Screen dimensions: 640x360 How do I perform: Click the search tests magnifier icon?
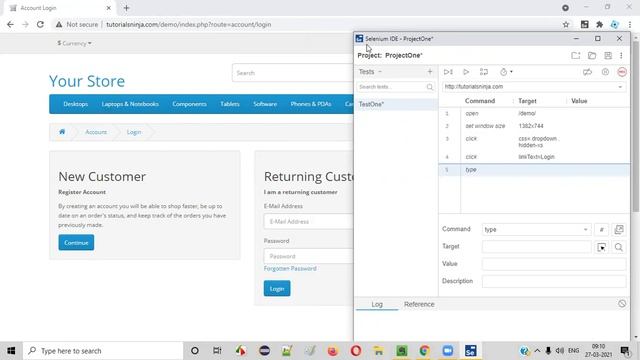click(x=429, y=87)
